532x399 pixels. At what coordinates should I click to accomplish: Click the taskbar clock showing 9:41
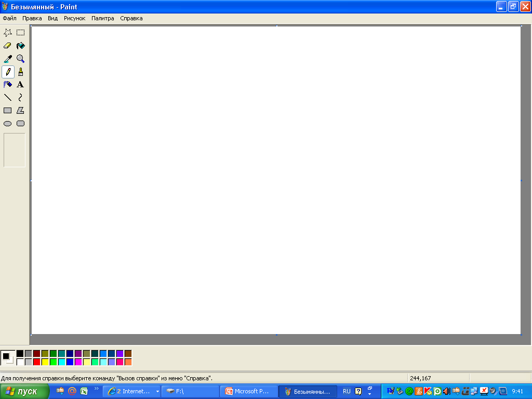(517, 391)
